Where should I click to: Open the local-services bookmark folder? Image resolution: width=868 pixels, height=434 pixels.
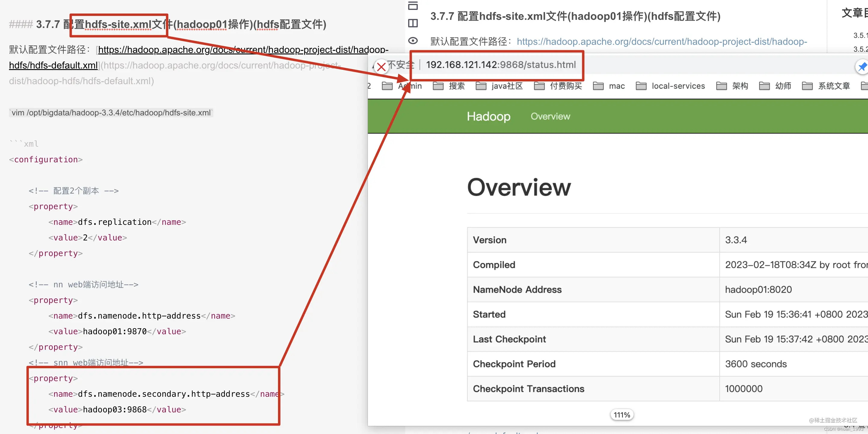tap(670, 86)
